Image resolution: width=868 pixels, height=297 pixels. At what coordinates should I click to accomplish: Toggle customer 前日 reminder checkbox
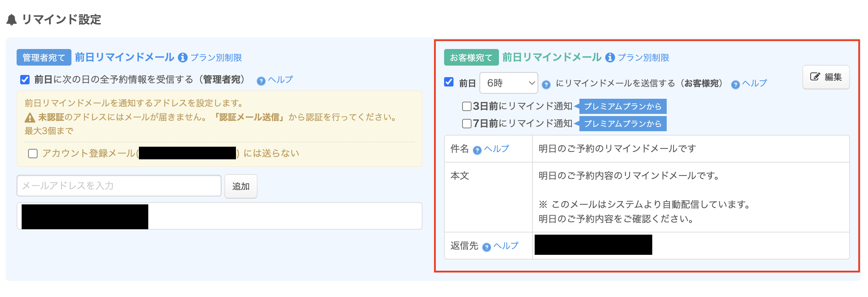[x=449, y=82]
